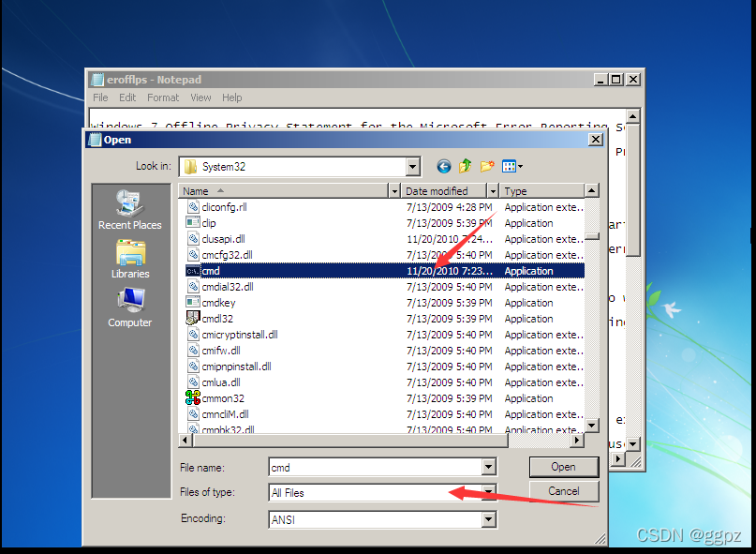This screenshot has height=554, width=756.
Task: Click file list scroll down arrow
Action: tap(591, 426)
